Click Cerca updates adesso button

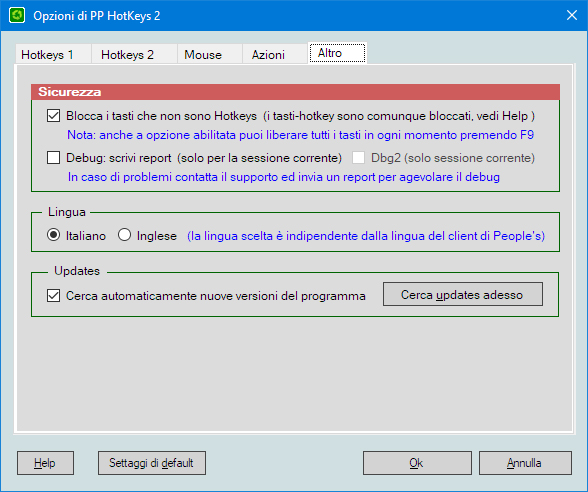[463, 294]
